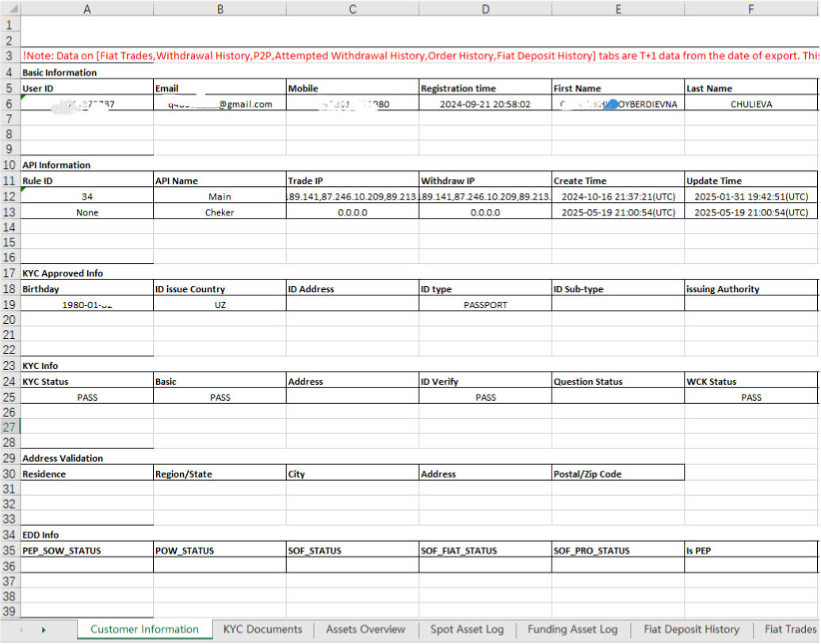Select the Customer Information tab
This screenshot has height=644, width=821.
144,629
